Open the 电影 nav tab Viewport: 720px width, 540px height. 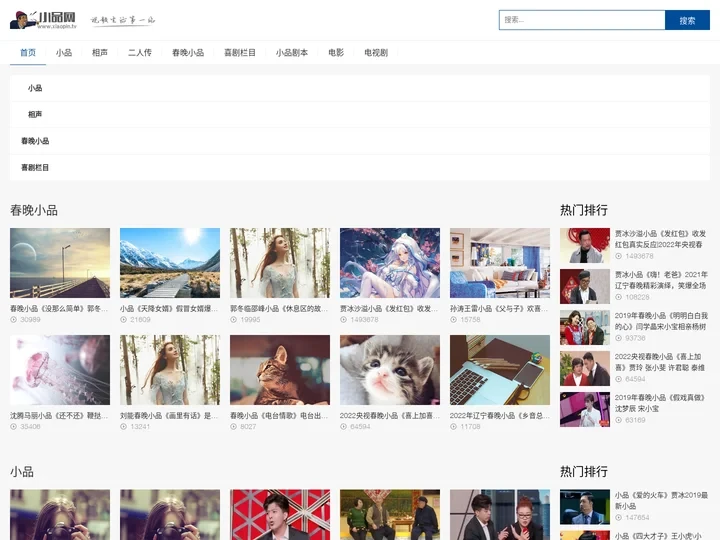coord(336,53)
